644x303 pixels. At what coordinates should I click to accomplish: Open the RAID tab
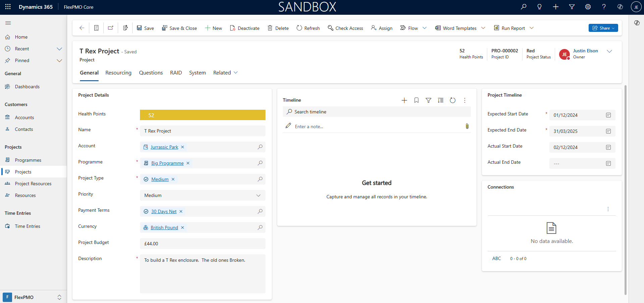176,73
